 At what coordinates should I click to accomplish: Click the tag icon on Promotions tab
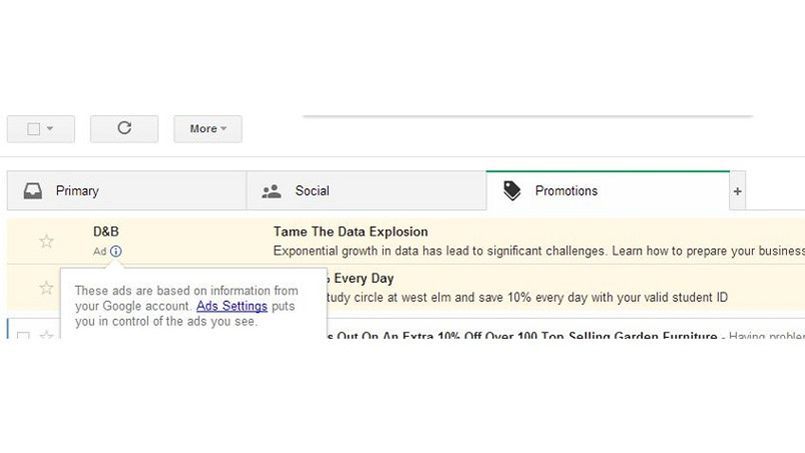(x=512, y=191)
